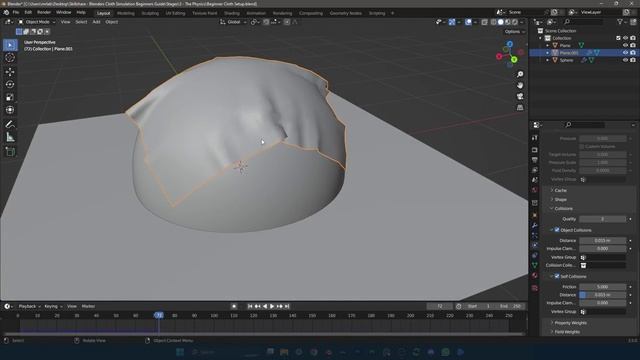Select the Add Cube tool
Viewport: 640px width, 360px height.
10,152
